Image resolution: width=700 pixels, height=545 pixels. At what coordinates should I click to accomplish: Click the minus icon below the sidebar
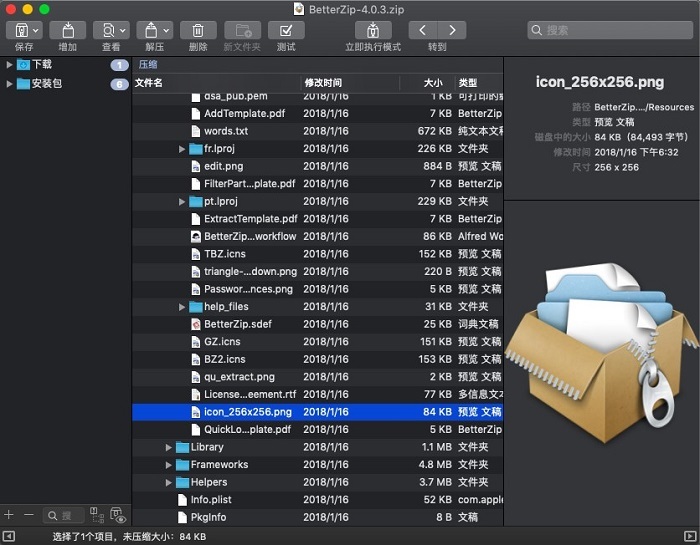[28, 515]
